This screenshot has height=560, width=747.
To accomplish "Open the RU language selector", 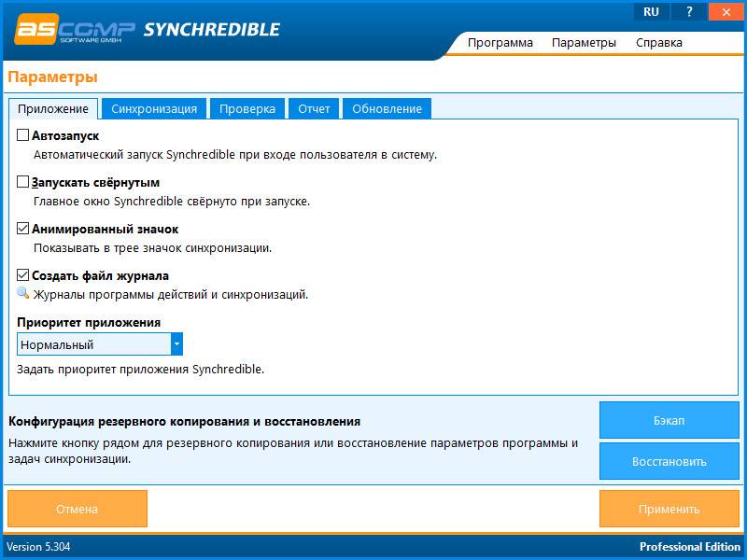I will tap(651, 12).
